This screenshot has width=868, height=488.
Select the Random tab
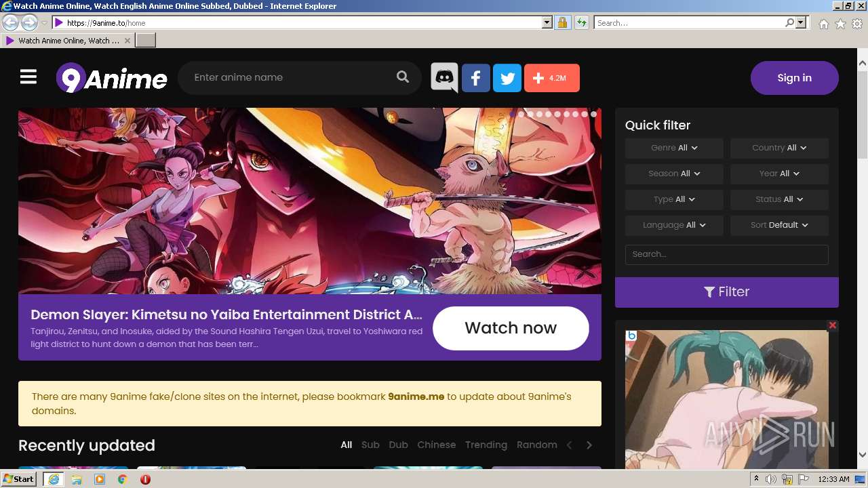point(537,445)
